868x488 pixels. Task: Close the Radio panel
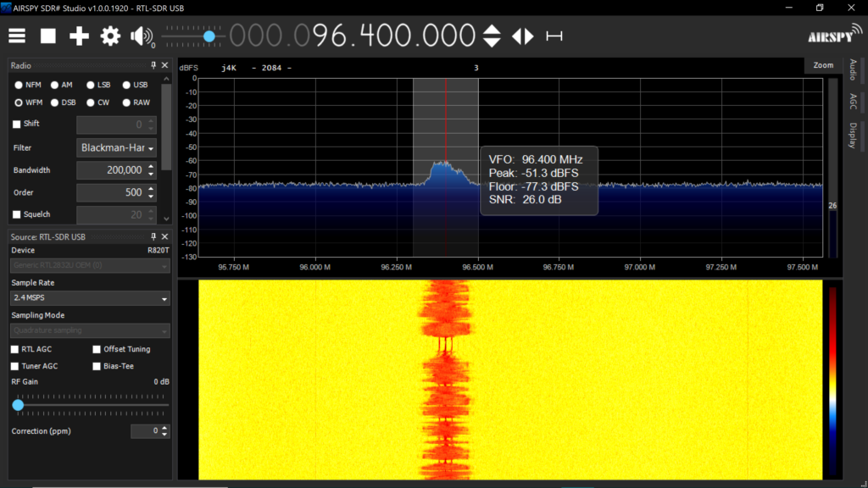(x=165, y=65)
